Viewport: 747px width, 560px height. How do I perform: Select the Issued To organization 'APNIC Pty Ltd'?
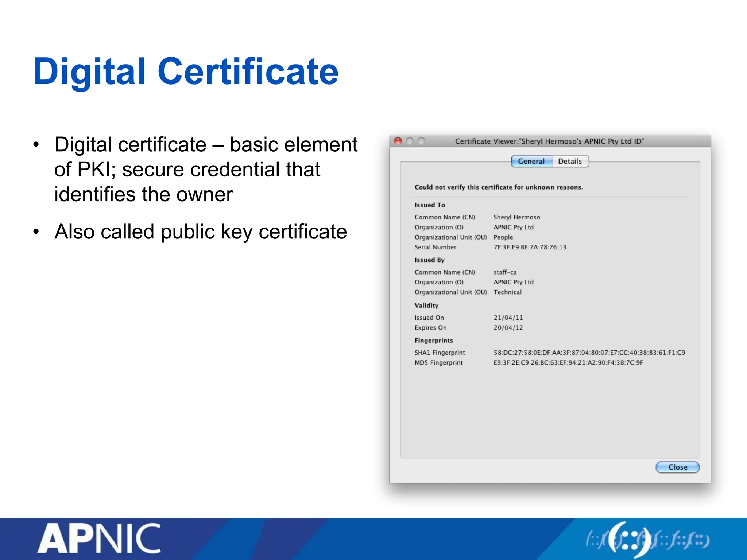coord(514,227)
